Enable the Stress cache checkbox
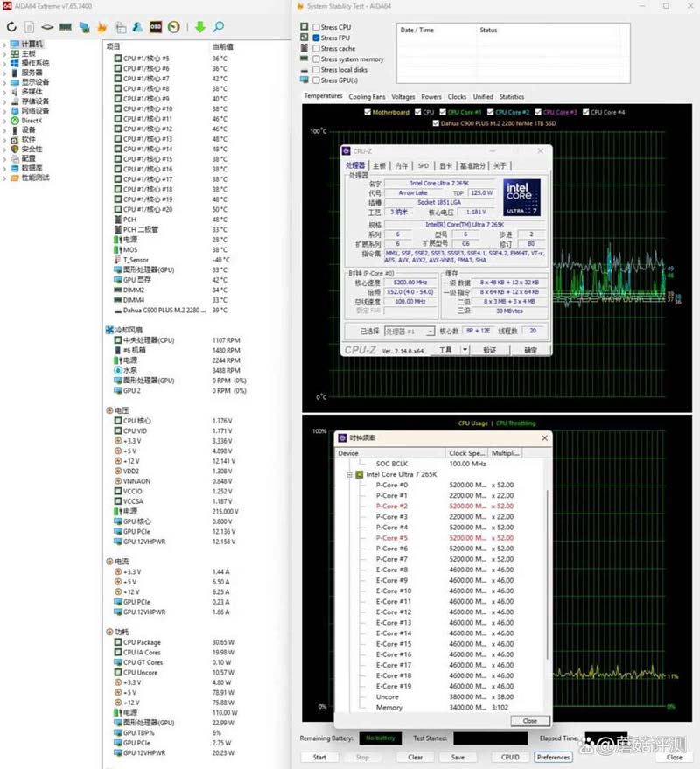This screenshot has height=769, width=700. click(x=317, y=48)
